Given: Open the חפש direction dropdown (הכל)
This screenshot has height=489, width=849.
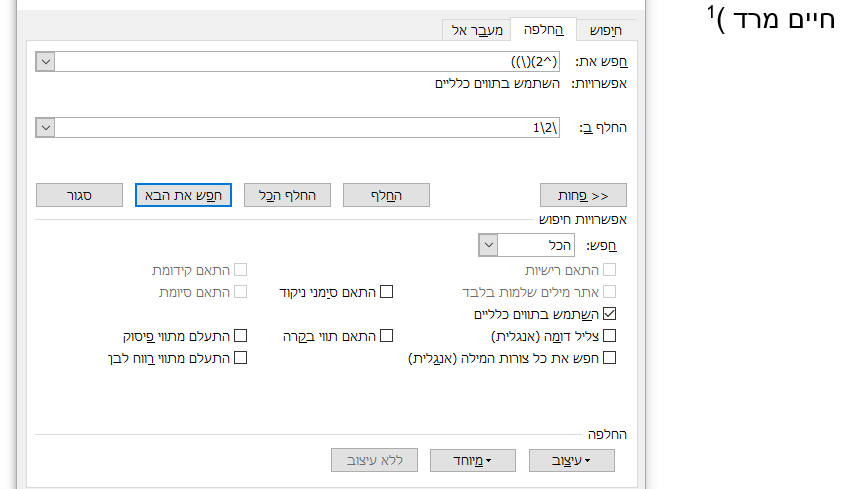Looking at the screenshot, I should click(x=488, y=244).
